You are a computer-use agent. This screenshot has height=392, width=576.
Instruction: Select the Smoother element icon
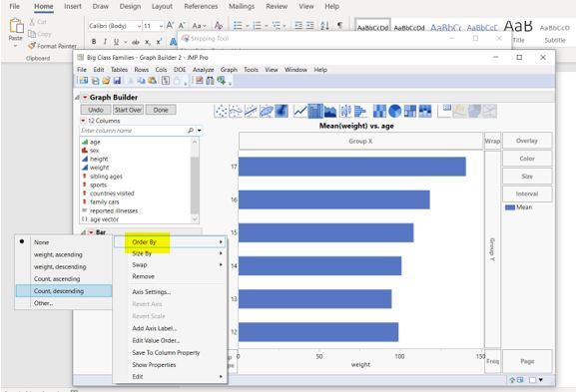[236, 111]
